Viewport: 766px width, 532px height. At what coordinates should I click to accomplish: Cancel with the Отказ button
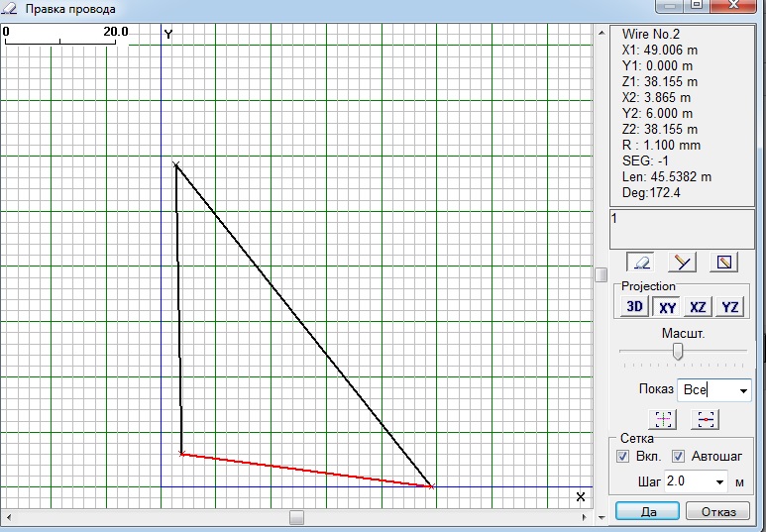pyautogui.click(x=718, y=511)
